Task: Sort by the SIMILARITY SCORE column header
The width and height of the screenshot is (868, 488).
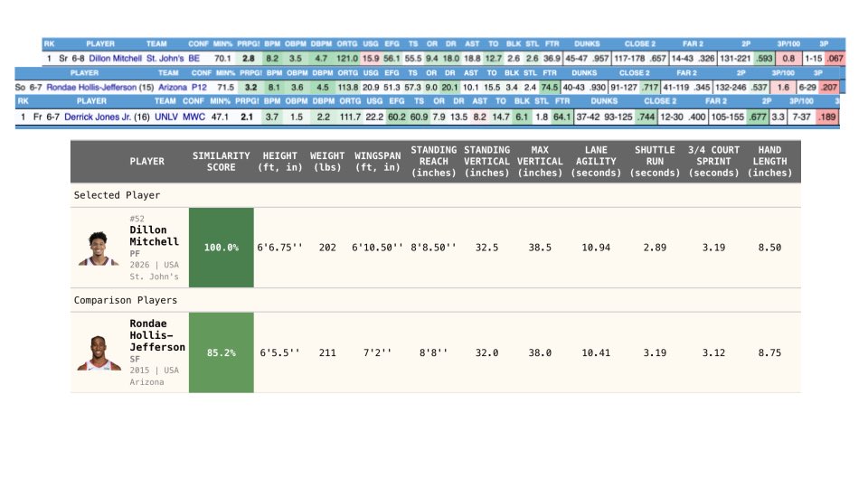Action: pyautogui.click(x=221, y=162)
